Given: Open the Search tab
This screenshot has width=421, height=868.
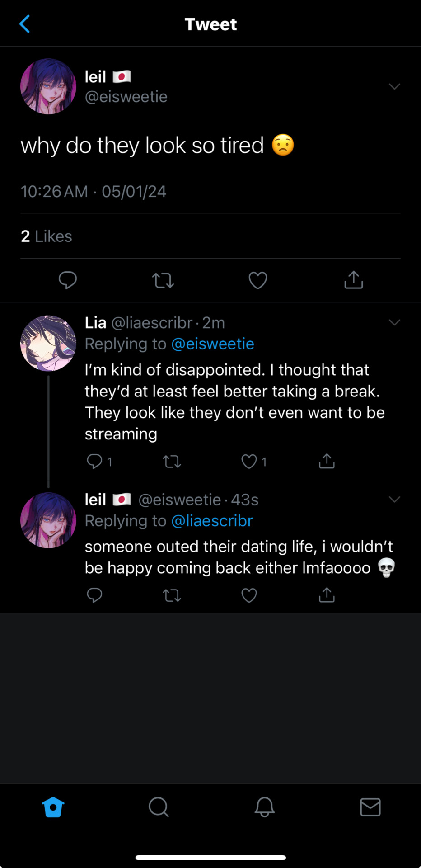Looking at the screenshot, I should pyautogui.click(x=159, y=807).
